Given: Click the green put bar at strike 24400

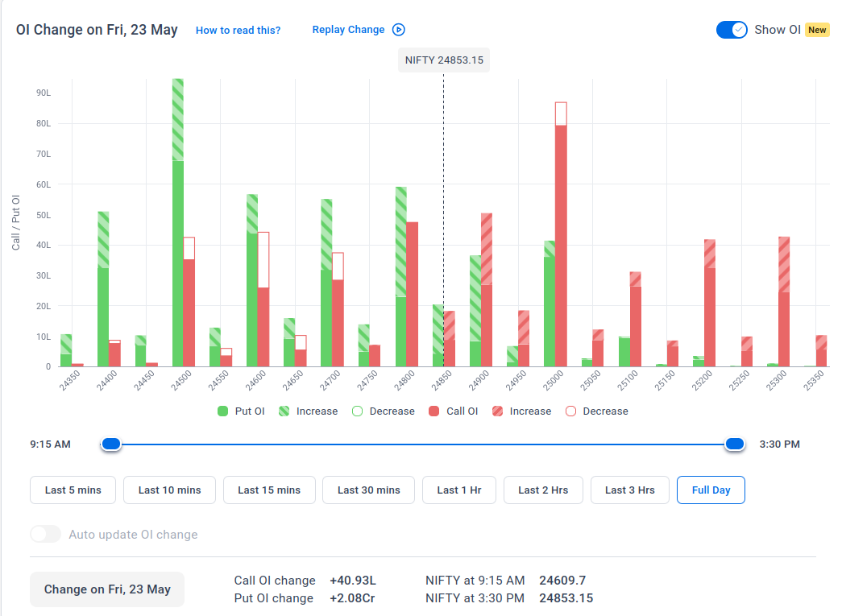Looking at the screenshot, I should point(103,289).
